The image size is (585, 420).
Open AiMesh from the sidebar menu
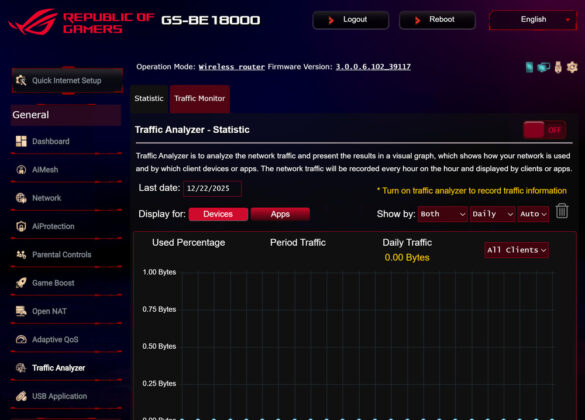click(66, 170)
